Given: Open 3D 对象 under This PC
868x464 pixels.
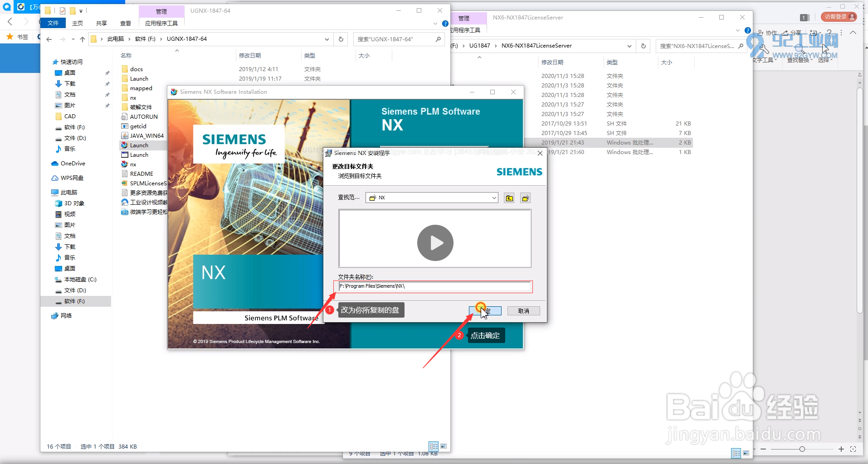Looking at the screenshot, I should pos(74,203).
